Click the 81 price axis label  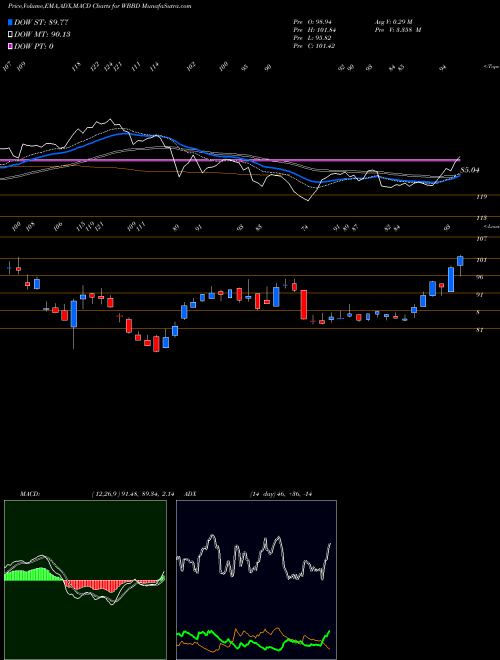click(480, 330)
